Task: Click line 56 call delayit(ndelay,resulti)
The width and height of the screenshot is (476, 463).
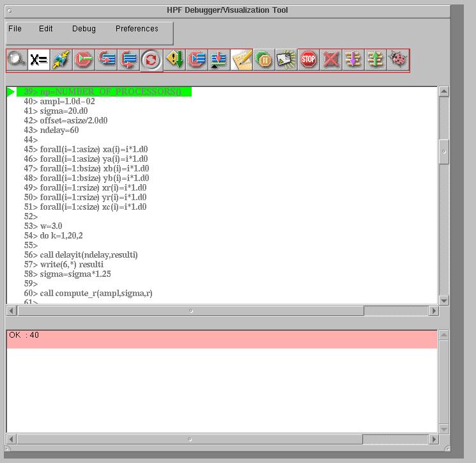Action: (x=81, y=255)
